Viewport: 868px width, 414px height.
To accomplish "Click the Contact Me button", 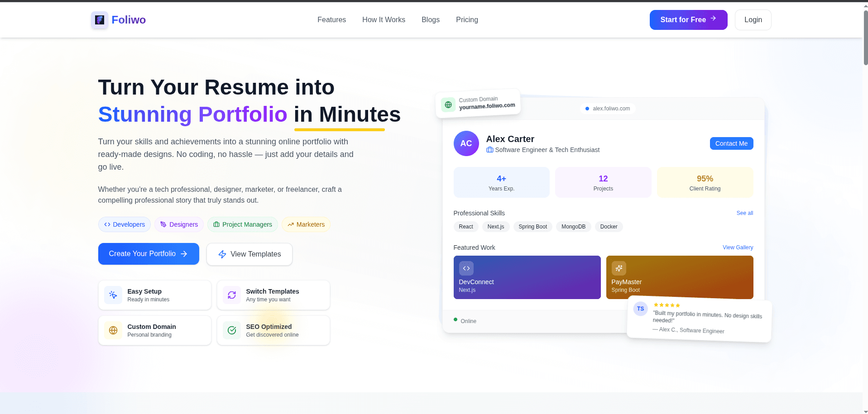I will (731, 143).
